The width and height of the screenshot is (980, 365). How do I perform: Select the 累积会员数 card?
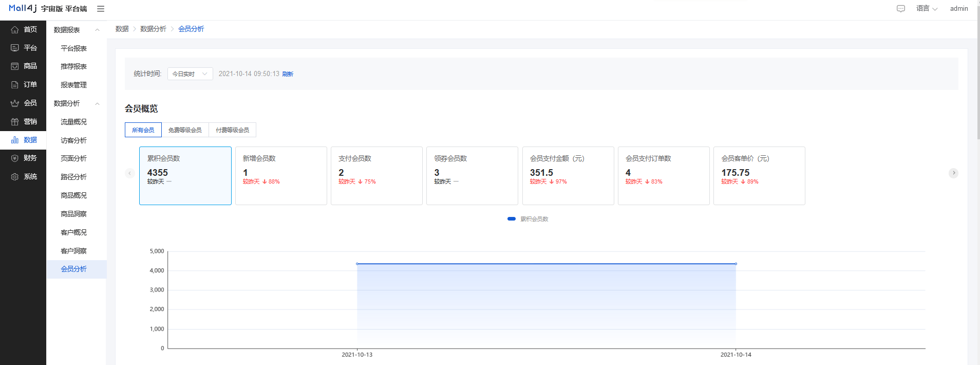point(185,176)
